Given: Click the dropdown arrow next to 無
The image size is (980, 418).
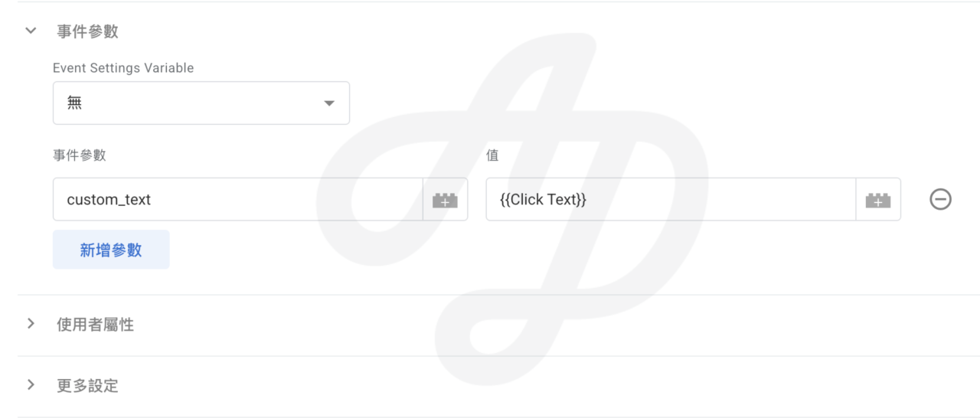Looking at the screenshot, I should click(x=329, y=103).
